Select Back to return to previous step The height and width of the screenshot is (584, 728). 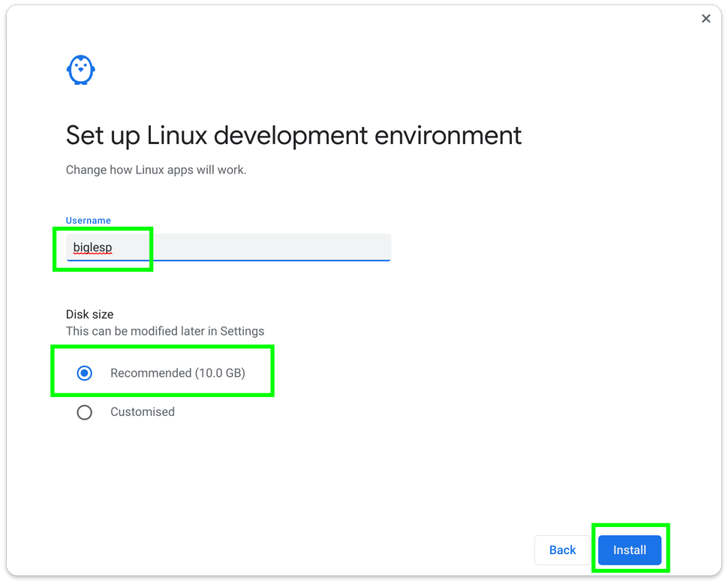click(x=562, y=549)
